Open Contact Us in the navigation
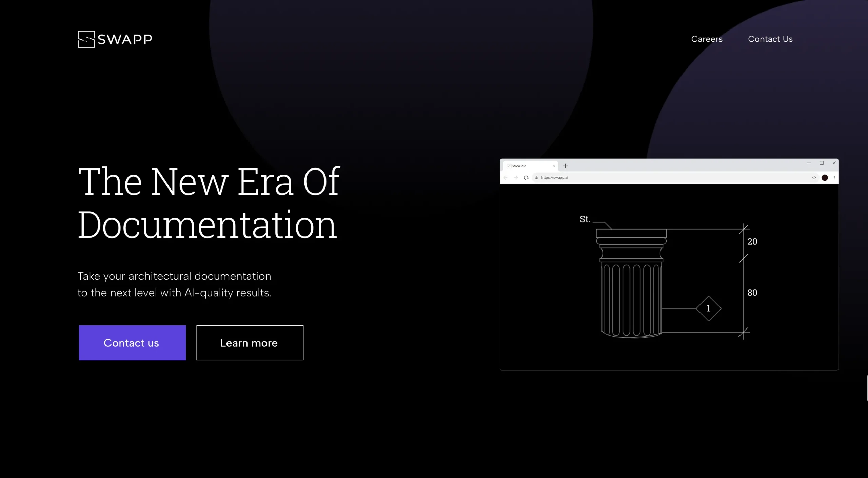 click(x=770, y=39)
